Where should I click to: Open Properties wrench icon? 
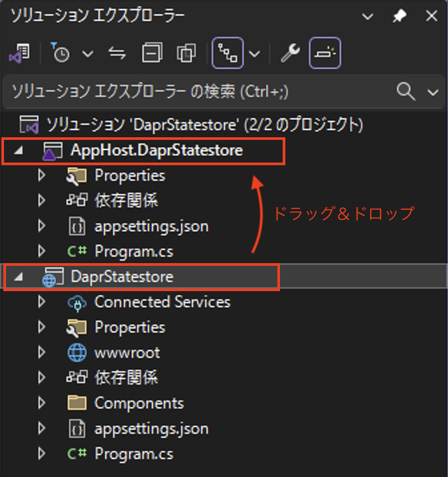coord(291,53)
